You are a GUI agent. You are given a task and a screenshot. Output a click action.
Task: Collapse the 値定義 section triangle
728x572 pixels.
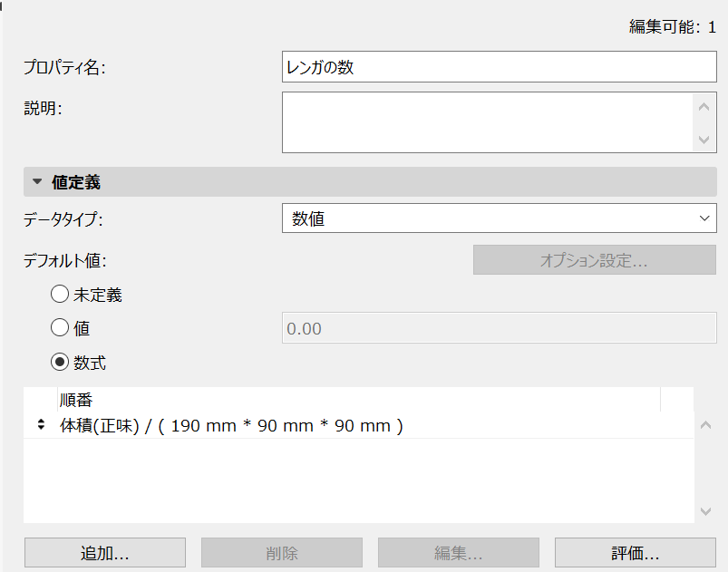[x=37, y=182]
